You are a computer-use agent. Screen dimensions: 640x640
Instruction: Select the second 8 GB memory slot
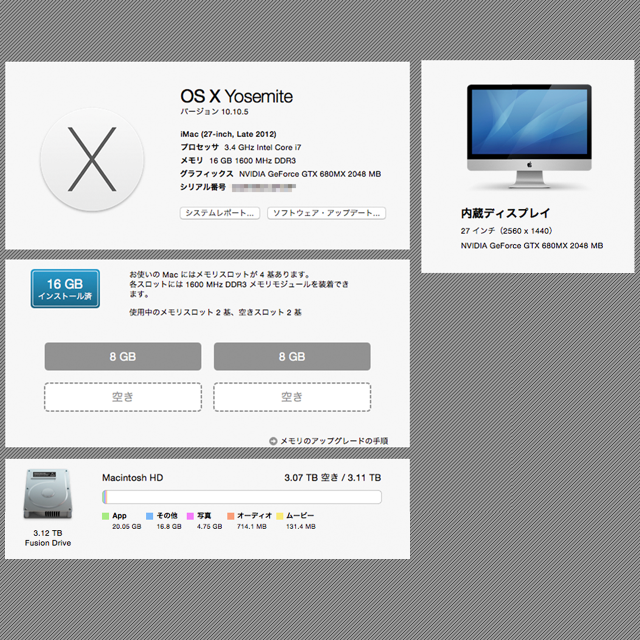click(292, 356)
